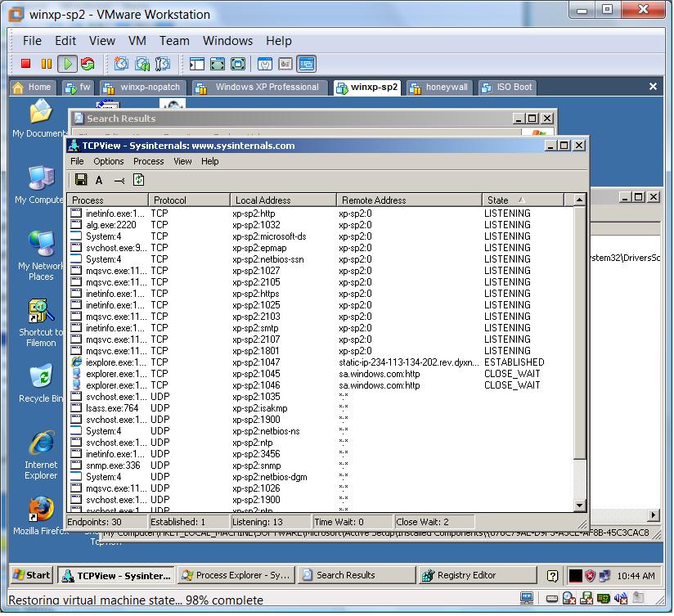674x616 pixels.
Task: Sort by the Local Address column header
Action: [283, 200]
